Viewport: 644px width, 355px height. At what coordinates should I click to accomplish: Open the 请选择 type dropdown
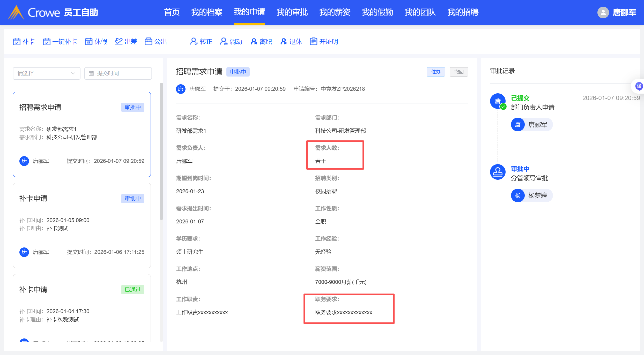[x=47, y=73]
